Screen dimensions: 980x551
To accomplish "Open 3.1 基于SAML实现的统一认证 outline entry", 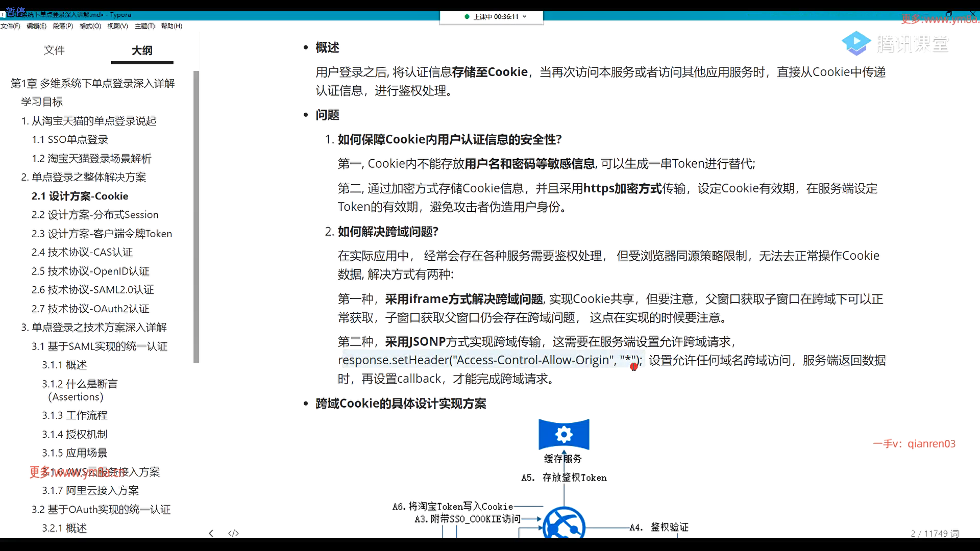I will (x=100, y=346).
